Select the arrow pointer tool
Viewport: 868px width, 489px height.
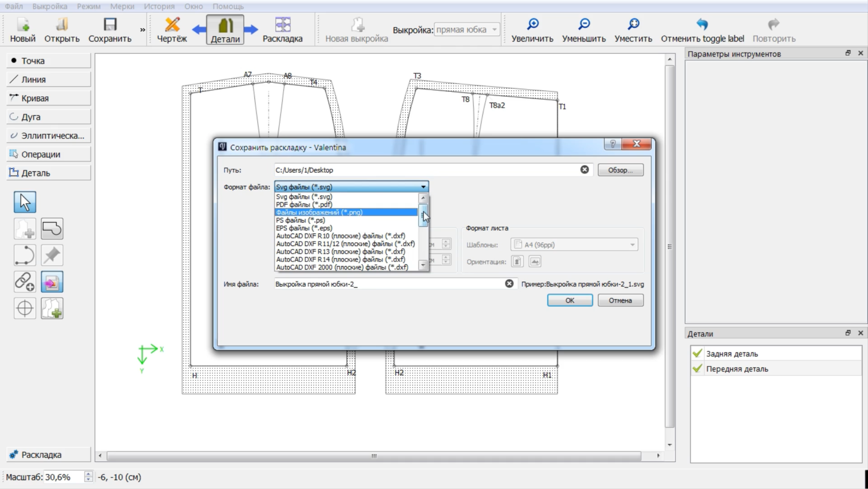pos(25,202)
